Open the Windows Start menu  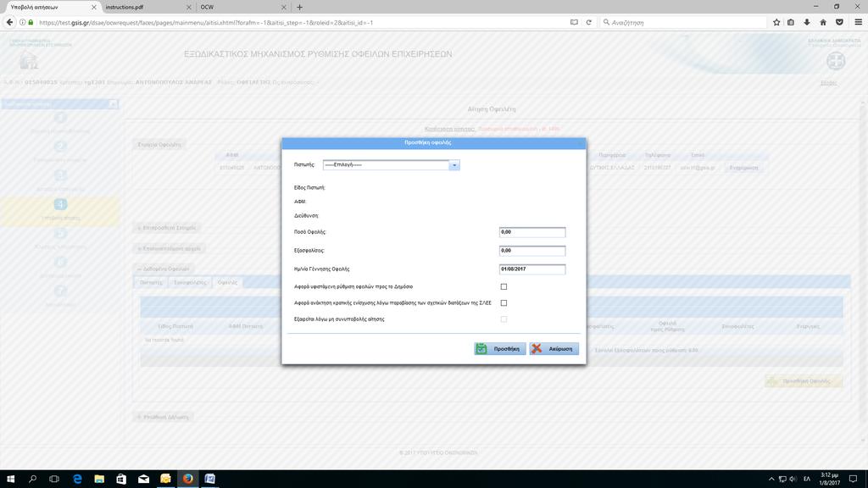coord(10,479)
